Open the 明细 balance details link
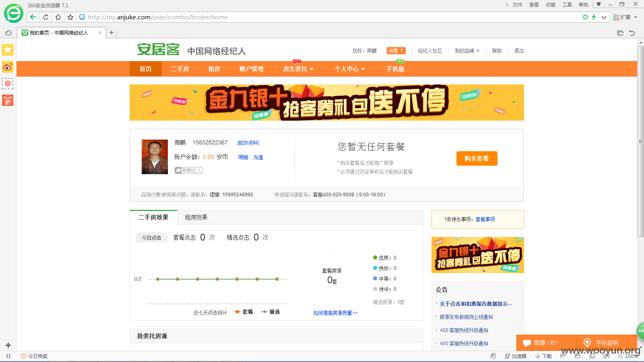Image resolution: width=644 pixels, height=362 pixels. 243,157
